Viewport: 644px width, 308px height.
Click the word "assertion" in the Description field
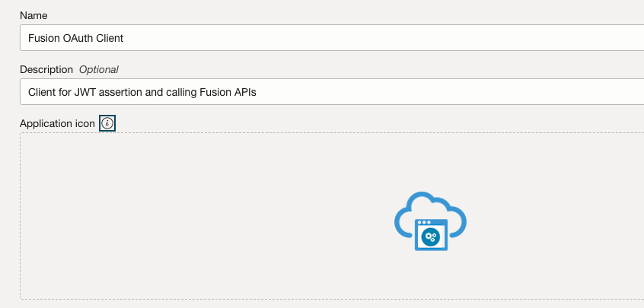(126, 92)
